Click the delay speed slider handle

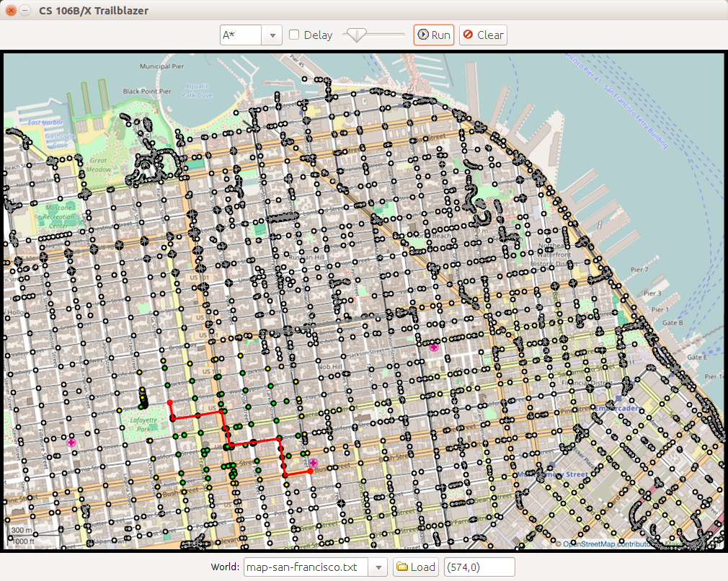click(x=356, y=34)
